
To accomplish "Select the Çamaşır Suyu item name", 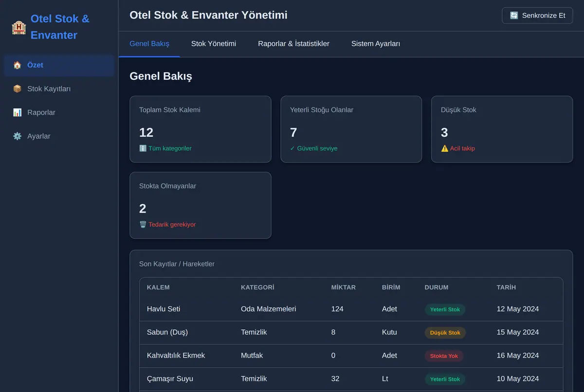I will click(x=170, y=379).
